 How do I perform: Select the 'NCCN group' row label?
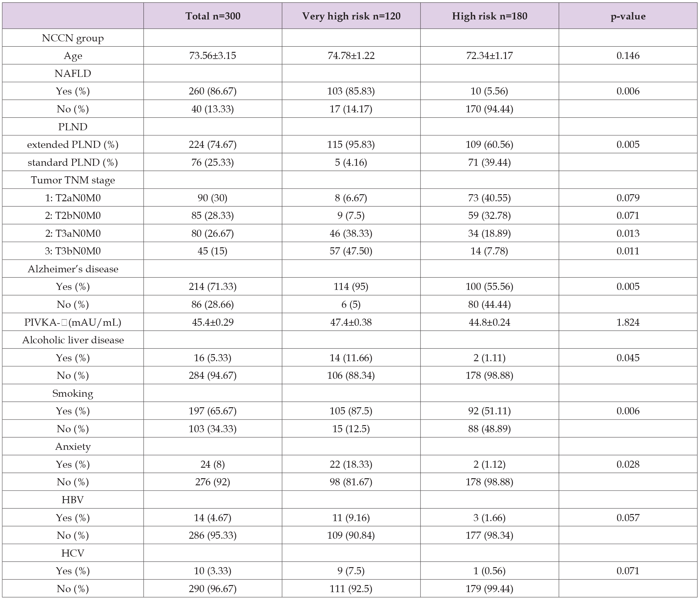[72, 38]
